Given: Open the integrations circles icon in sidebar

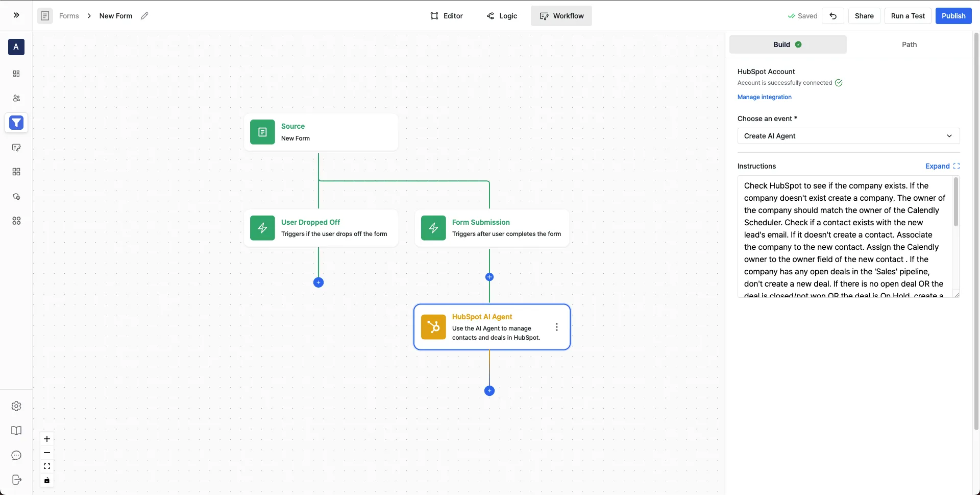Looking at the screenshot, I should tap(16, 221).
